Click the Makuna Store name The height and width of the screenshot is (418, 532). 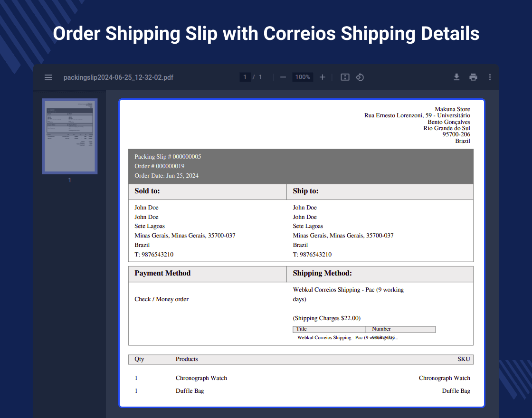point(452,109)
